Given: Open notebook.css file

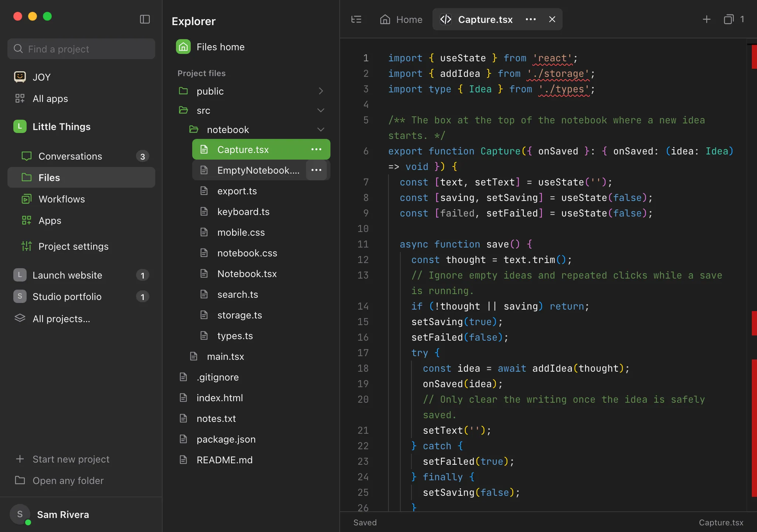Looking at the screenshot, I should (261, 253).
